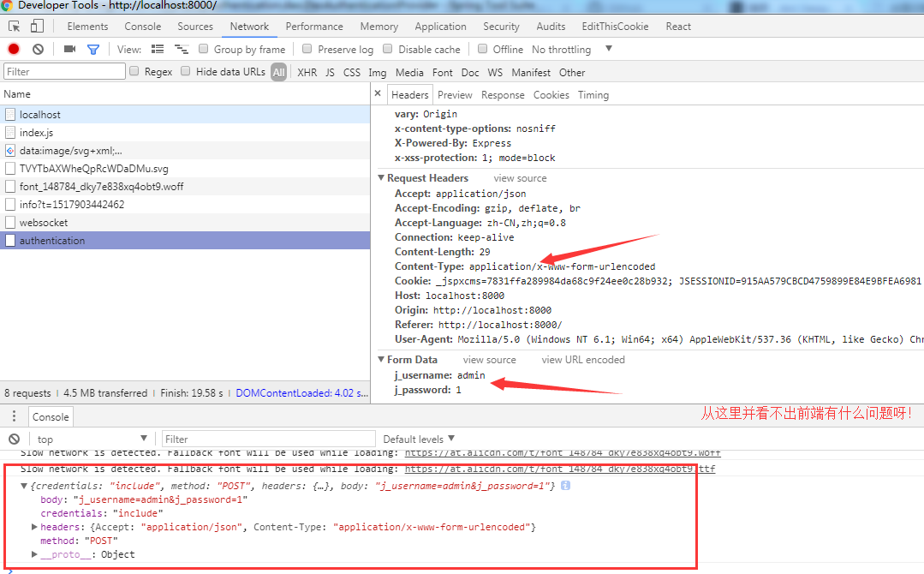Click the capture screenshots camera icon

[x=69, y=49]
